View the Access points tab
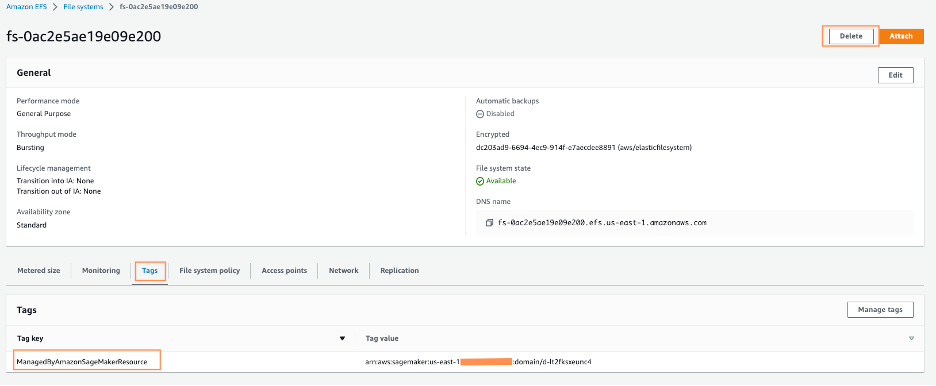The width and height of the screenshot is (936, 386). [x=284, y=270]
